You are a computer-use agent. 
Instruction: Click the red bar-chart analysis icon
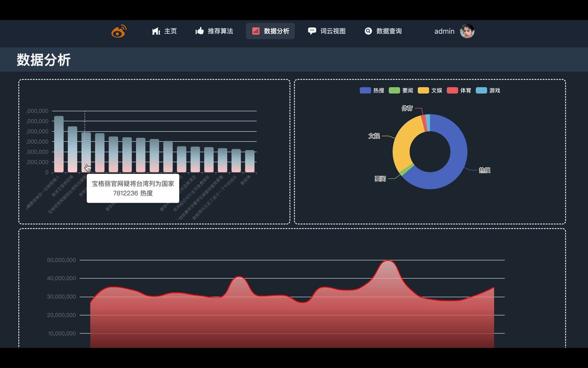[x=256, y=31]
